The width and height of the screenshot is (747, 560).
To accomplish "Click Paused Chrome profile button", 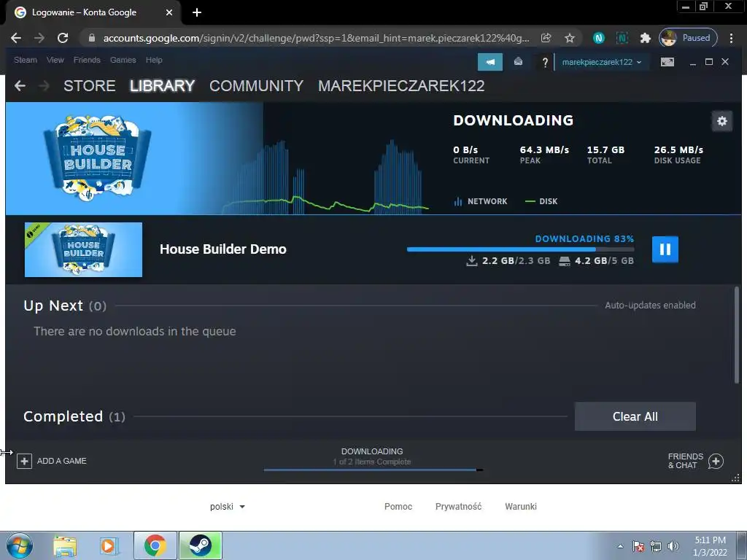I will [x=688, y=38].
